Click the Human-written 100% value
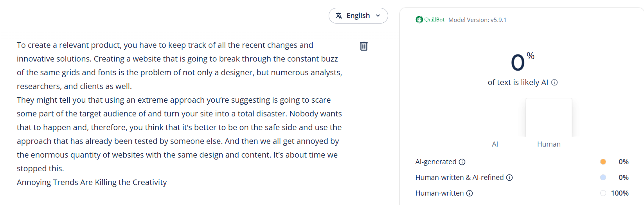Screen dimensions: 644x205 pos(620,193)
